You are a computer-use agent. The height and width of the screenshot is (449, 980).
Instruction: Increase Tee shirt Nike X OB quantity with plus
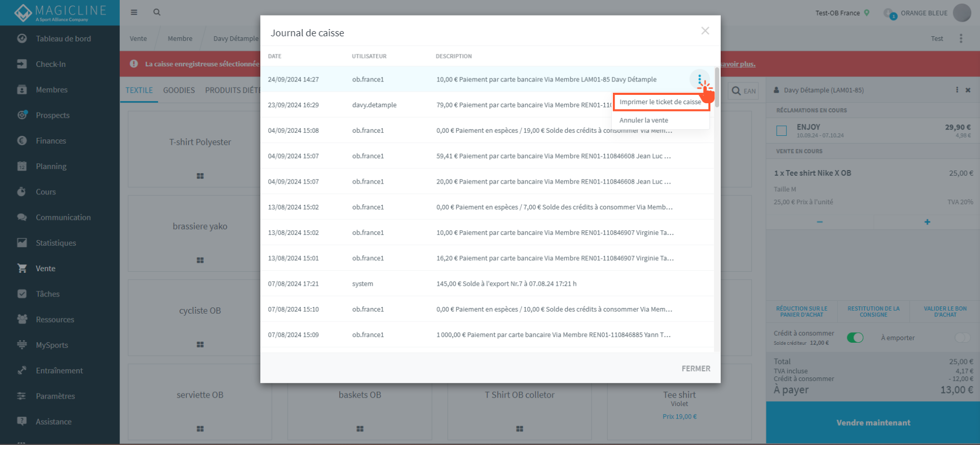pos(927,222)
